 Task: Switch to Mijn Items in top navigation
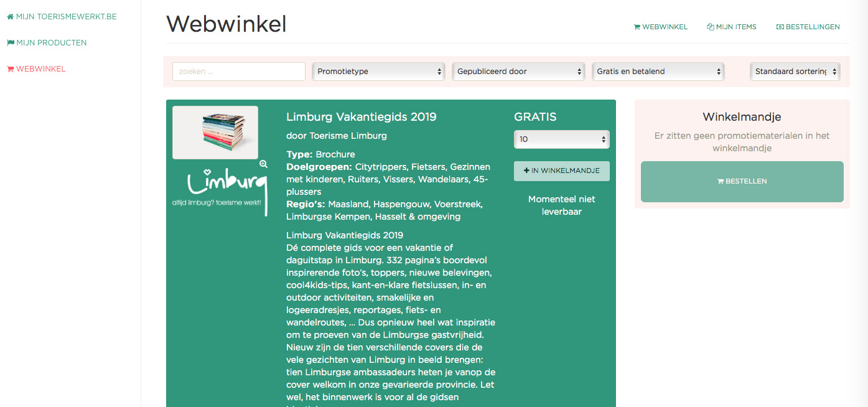[732, 27]
